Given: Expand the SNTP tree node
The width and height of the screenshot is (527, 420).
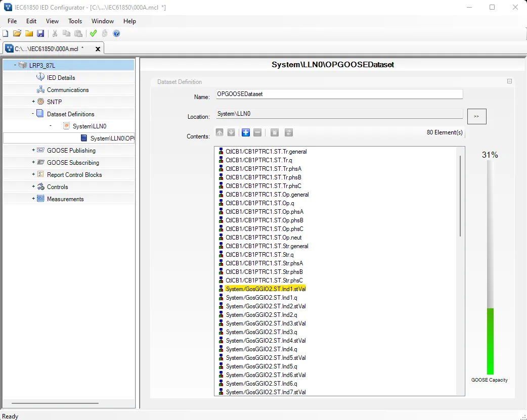Looking at the screenshot, I should point(33,102).
